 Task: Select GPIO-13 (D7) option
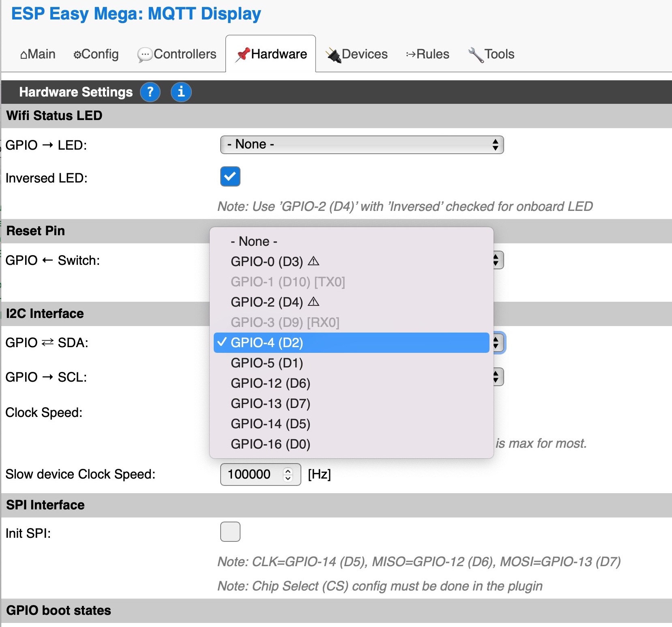click(351, 404)
